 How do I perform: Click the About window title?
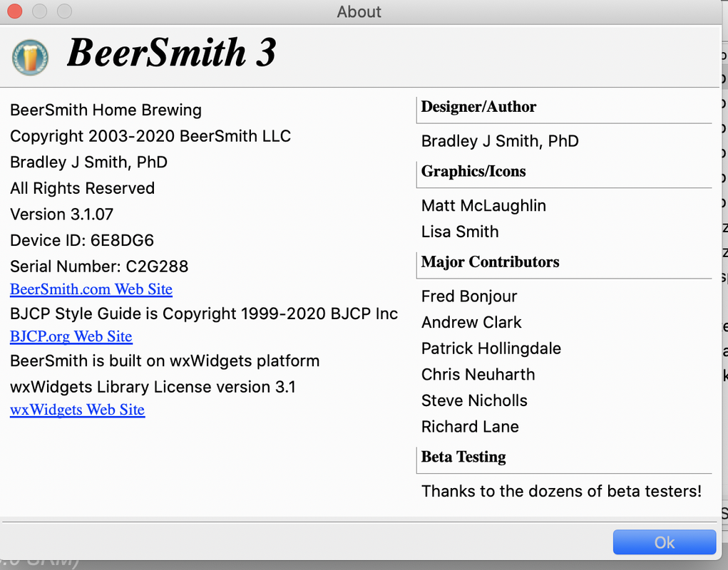(x=359, y=11)
